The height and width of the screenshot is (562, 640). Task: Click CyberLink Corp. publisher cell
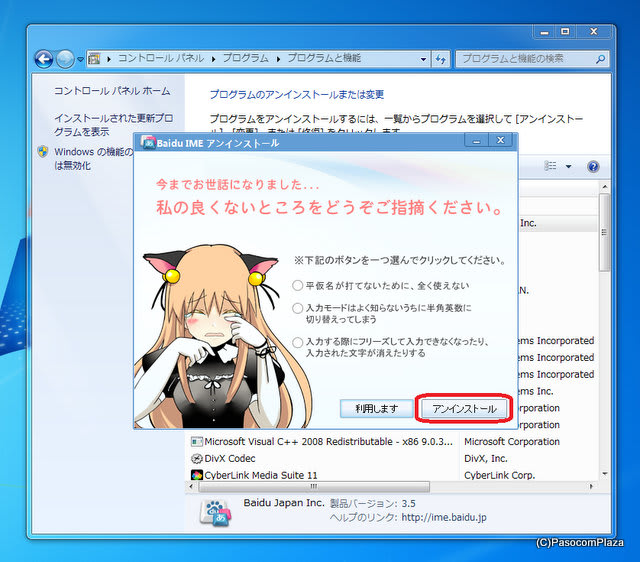(500, 475)
